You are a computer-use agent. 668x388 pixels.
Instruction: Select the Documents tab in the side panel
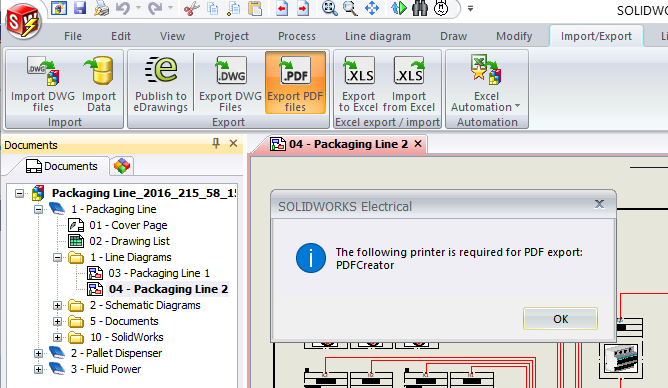[x=62, y=166]
